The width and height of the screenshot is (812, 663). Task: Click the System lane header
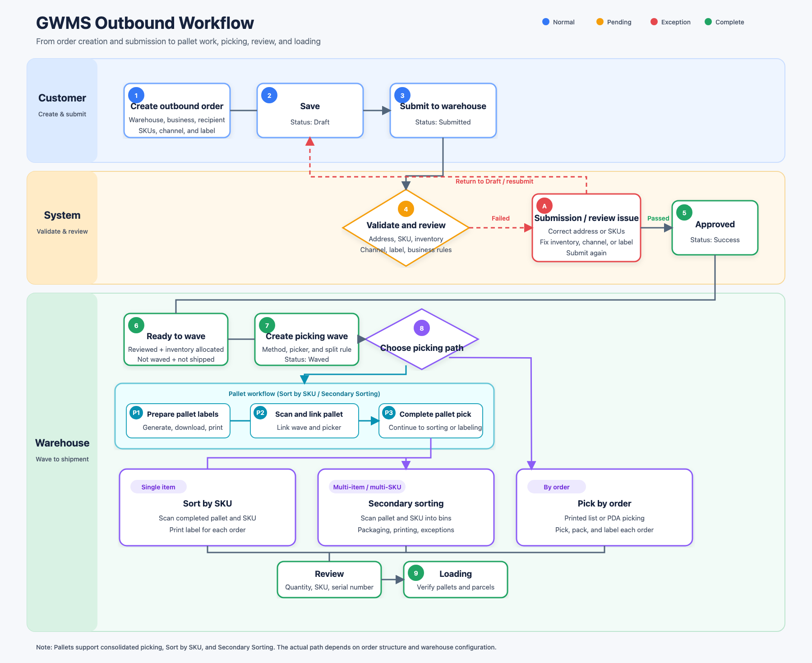tap(62, 228)
